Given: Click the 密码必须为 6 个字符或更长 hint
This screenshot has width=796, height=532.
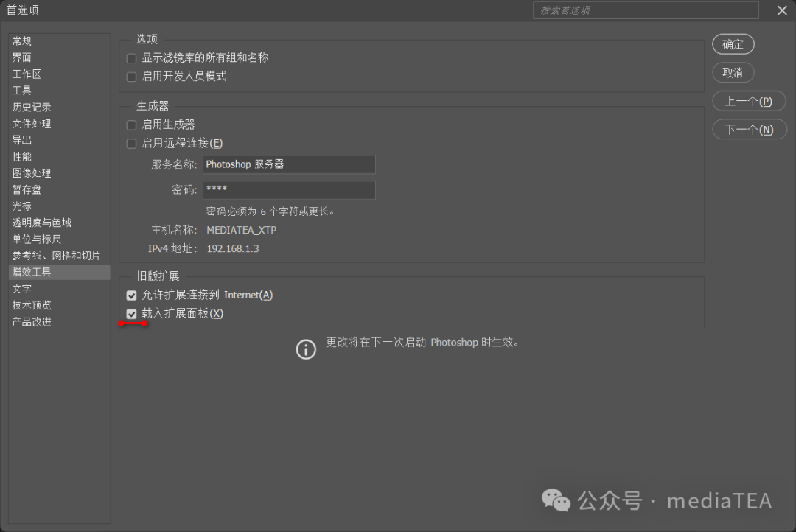Looking at the screenshot, I should click(270, 211).
